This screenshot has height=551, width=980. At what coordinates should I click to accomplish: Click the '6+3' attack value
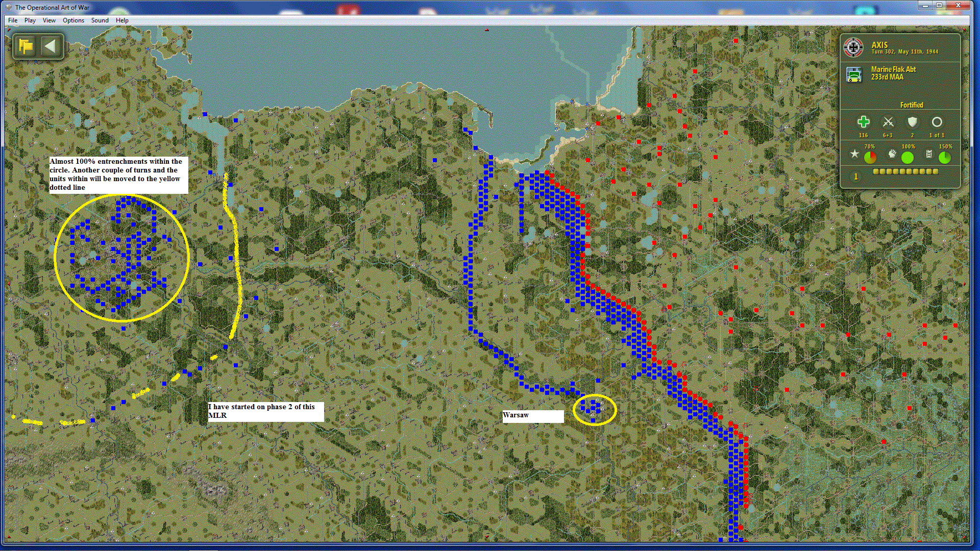pyautogui.click(x=888, y=135)
